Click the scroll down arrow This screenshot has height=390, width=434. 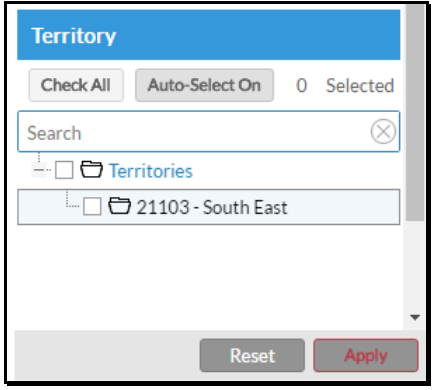[415, 317]
